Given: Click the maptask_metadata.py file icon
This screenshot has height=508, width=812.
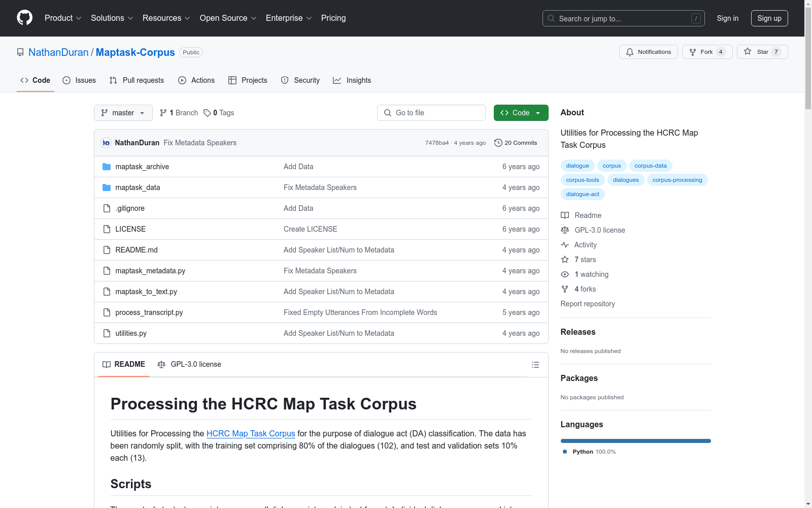Looking at the screenshot, I should [x=107, y=271].
